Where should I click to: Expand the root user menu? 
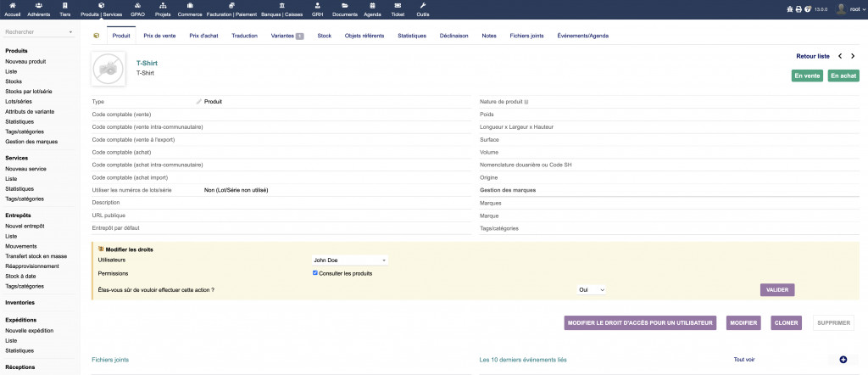[849, 9]
